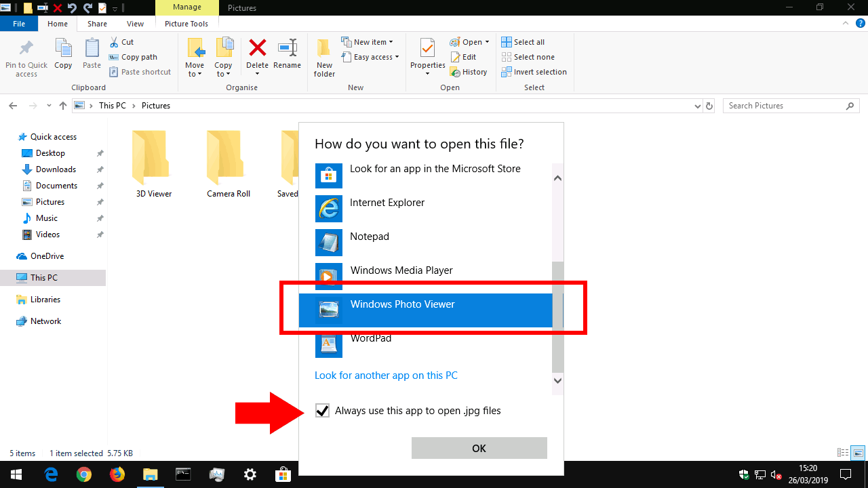Switch to the View ribbon tab
Image resolution: width=868 pixels, height=488 pixels.
[135, 24]
